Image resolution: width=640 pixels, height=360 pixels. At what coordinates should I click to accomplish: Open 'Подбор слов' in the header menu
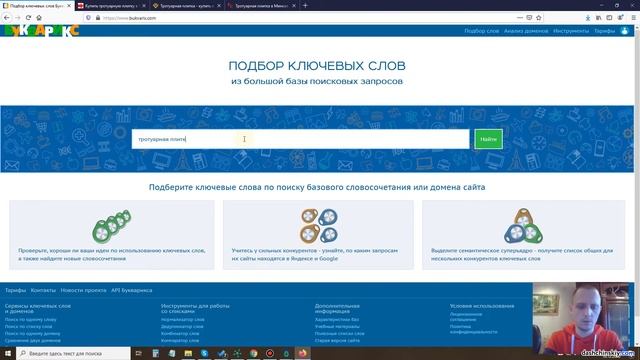tap(481, 31)
